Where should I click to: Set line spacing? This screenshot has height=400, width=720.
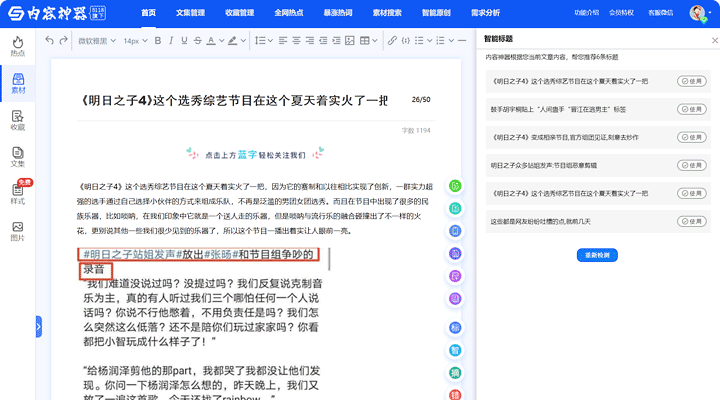(260, 40)
